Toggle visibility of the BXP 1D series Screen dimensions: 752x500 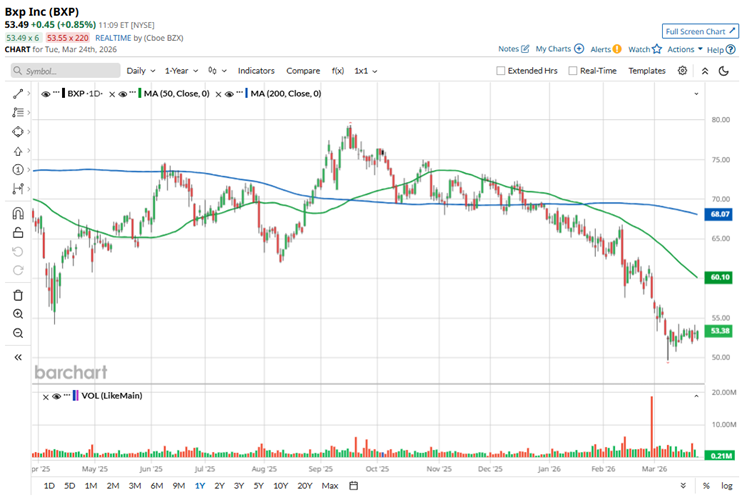pos(46,94)
